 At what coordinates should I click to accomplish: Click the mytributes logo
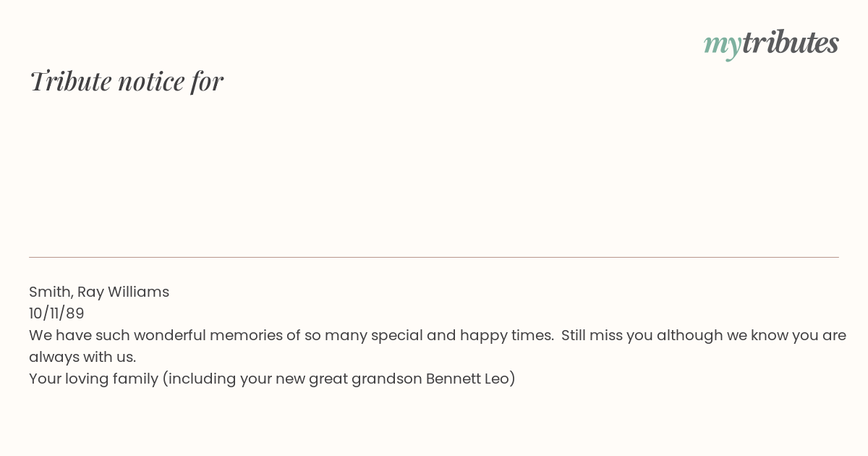(771, 43)
